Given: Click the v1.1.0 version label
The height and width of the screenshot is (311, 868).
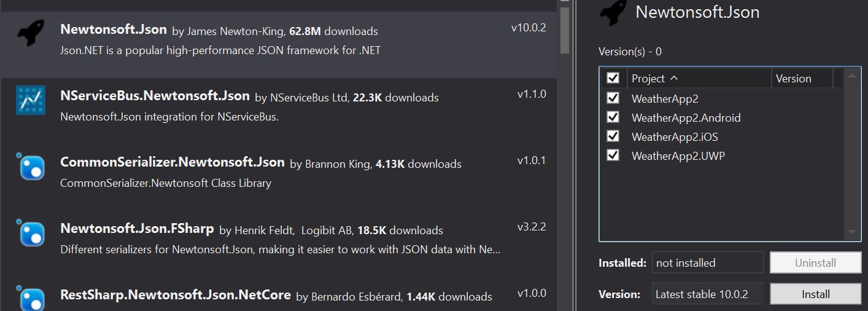Looking at the screenshot, I should click(x=531, y=95).
